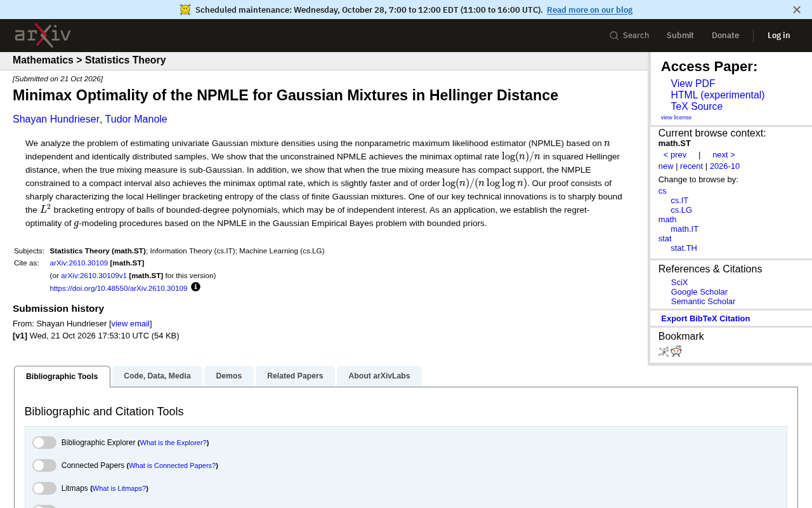Open Search with the magnifier icon
This screenshot has height=508, width=812.
click(x=629, y=36)
